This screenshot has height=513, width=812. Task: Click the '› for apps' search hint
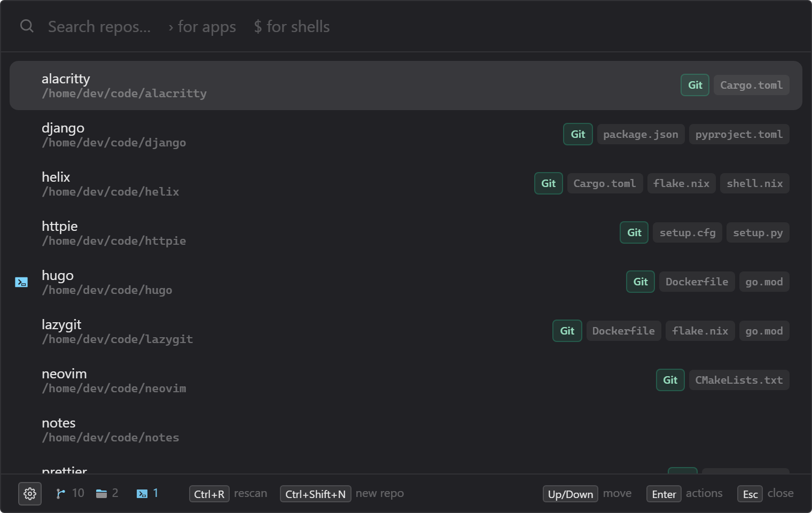(x=202, y=27)
